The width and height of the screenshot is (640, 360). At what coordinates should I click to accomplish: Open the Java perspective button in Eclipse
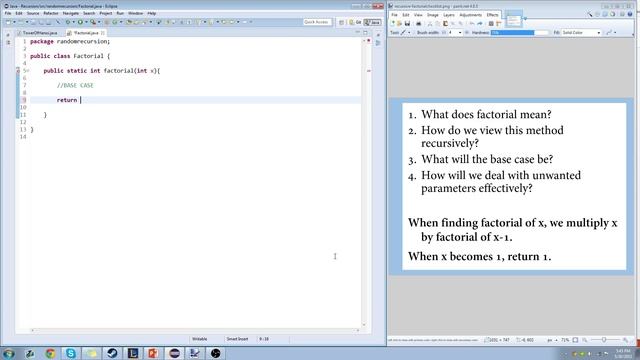(x=373, y=22)
